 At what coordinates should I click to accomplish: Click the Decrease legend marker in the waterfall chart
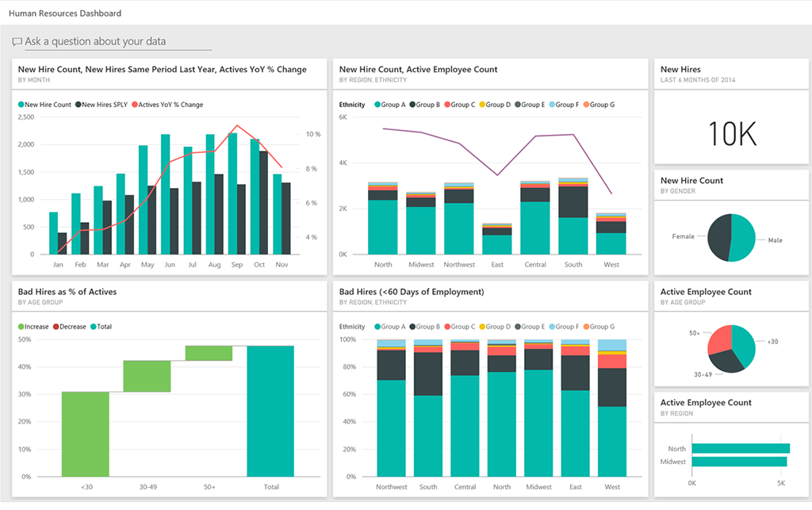pyautogui.click(x=57, y=327)
